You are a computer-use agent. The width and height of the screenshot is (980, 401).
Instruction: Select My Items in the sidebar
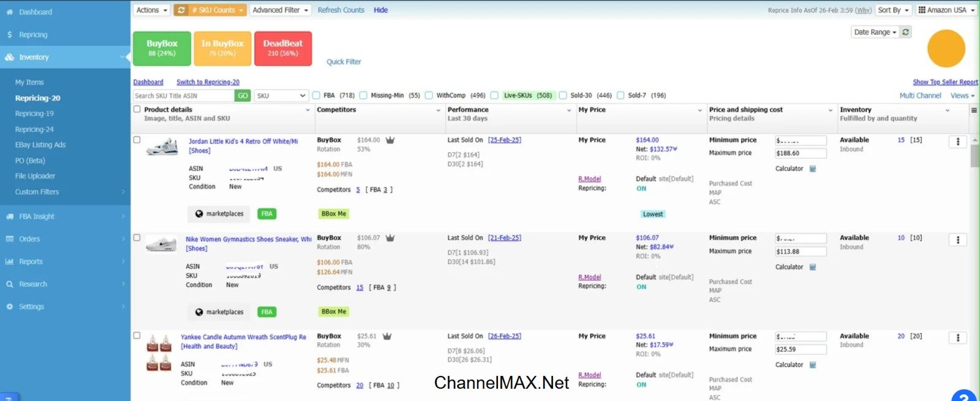[29, 82]
